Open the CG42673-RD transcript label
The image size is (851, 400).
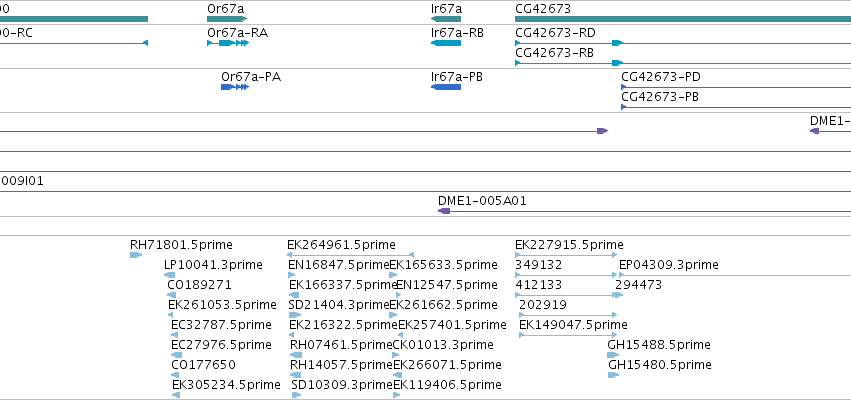pos(555,33)
